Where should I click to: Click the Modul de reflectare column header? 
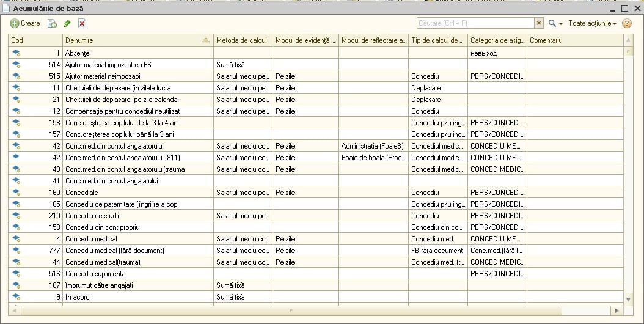coord(374,40)
